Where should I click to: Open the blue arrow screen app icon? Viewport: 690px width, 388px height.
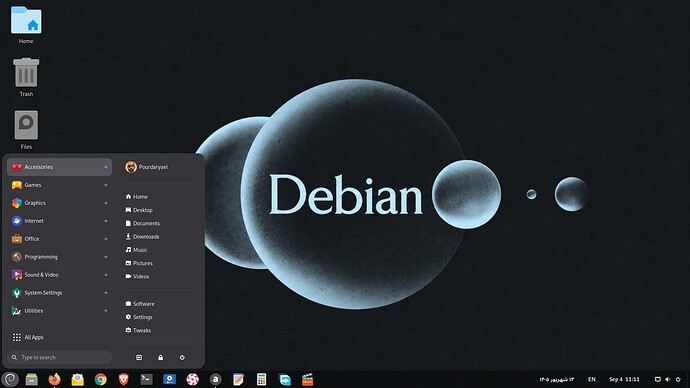pos(285,379)
